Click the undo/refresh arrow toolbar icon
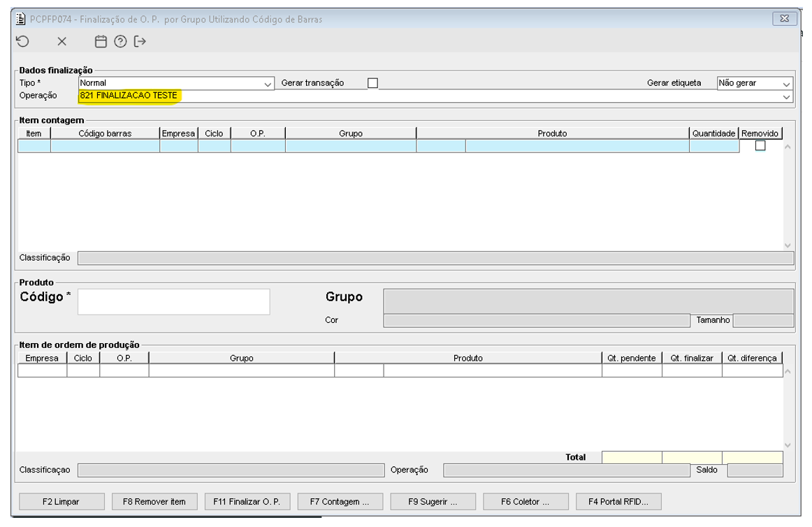The width and height of the screenshot is (812, 527). pos(21,42)
